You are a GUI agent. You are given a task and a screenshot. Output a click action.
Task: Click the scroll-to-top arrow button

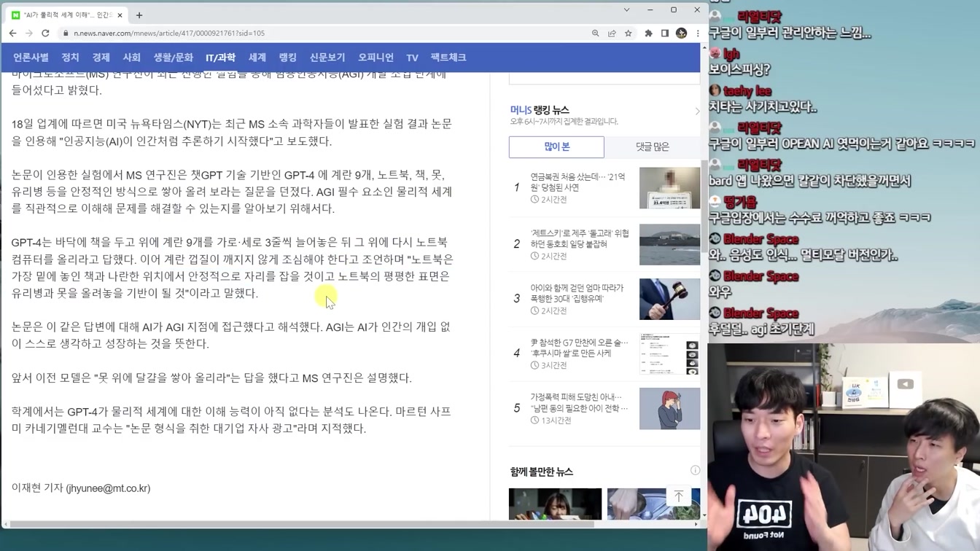pos(678,496)
